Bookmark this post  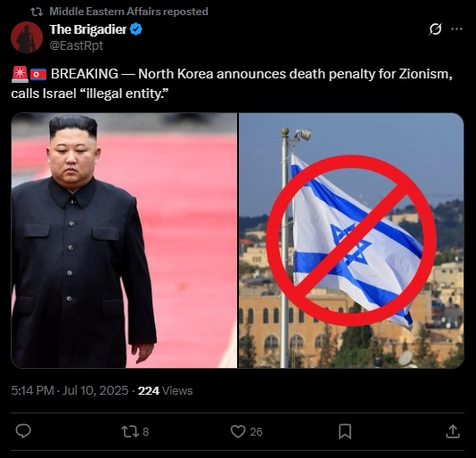point(345,431)
